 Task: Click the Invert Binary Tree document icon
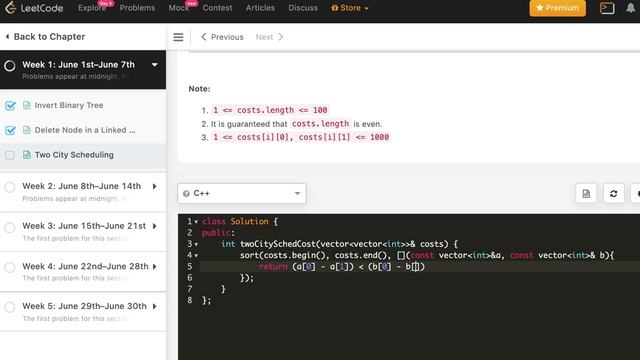click(x=27, y=105)
